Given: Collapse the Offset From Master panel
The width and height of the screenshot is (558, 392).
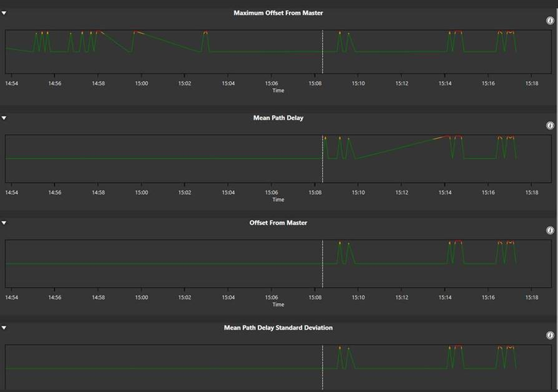Looking at the screenshot, I should pyautogui.click(x=4, y=223).
